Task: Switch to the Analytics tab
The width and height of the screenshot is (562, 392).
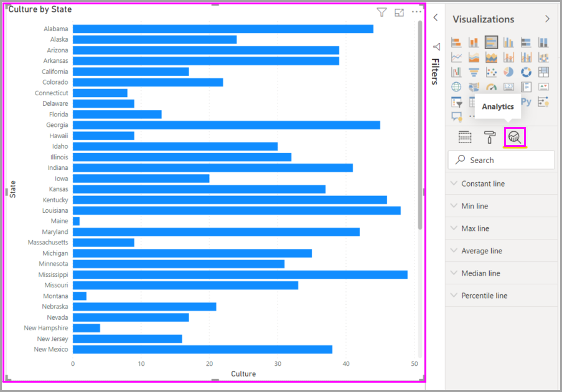Action: pos(513,137)
